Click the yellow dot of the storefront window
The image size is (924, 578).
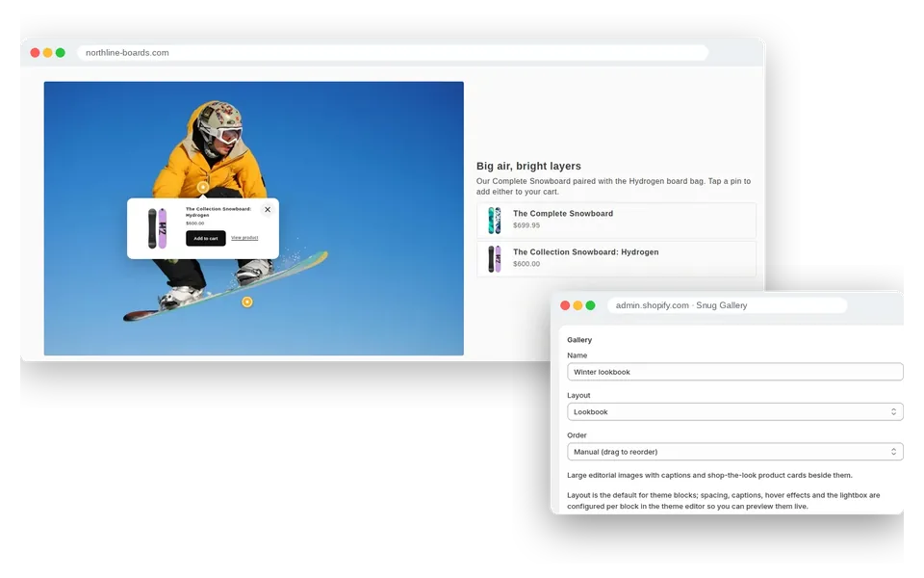coord(48,52)
